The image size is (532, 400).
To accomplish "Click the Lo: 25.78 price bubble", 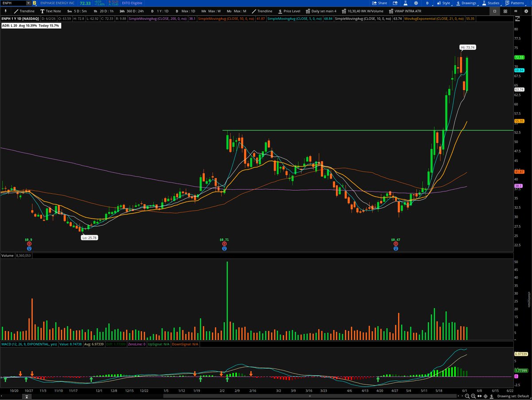I will coord(89,238).
